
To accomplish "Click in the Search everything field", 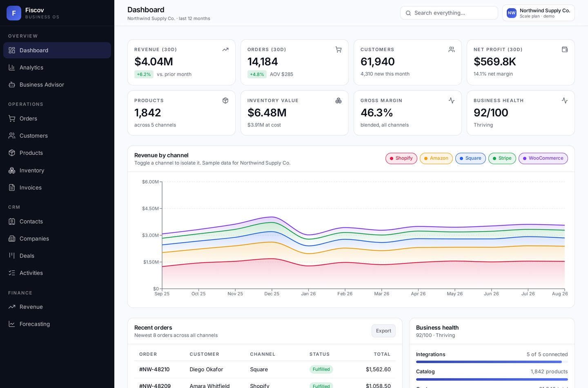I will (449, 13).
